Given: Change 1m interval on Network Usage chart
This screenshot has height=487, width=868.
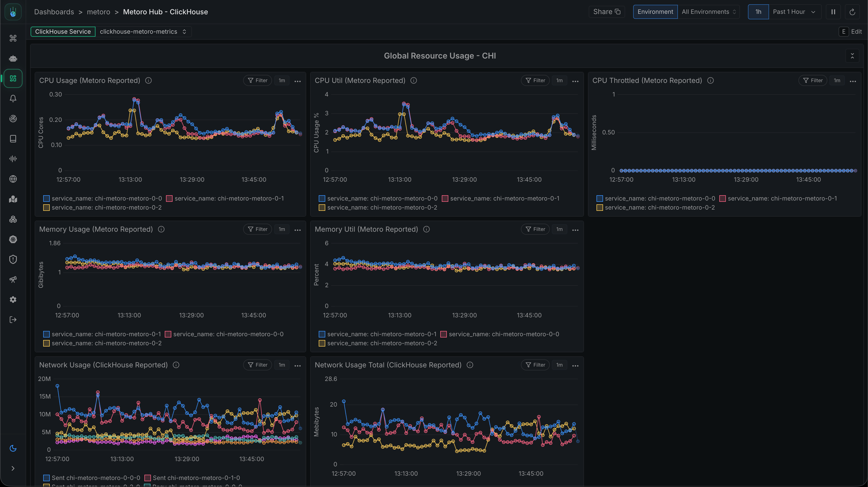Looking at the screenshot, I should tap(282, 365).
